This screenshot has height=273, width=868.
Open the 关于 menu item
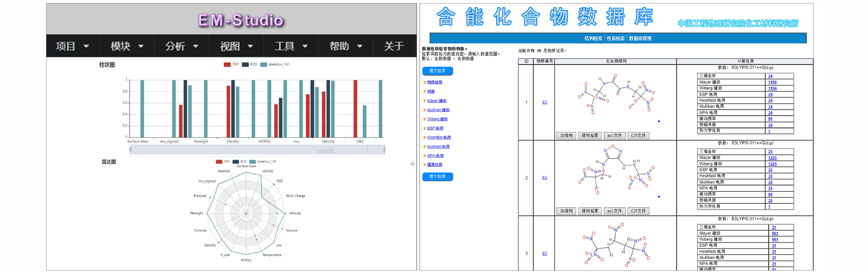coord(394,46)
